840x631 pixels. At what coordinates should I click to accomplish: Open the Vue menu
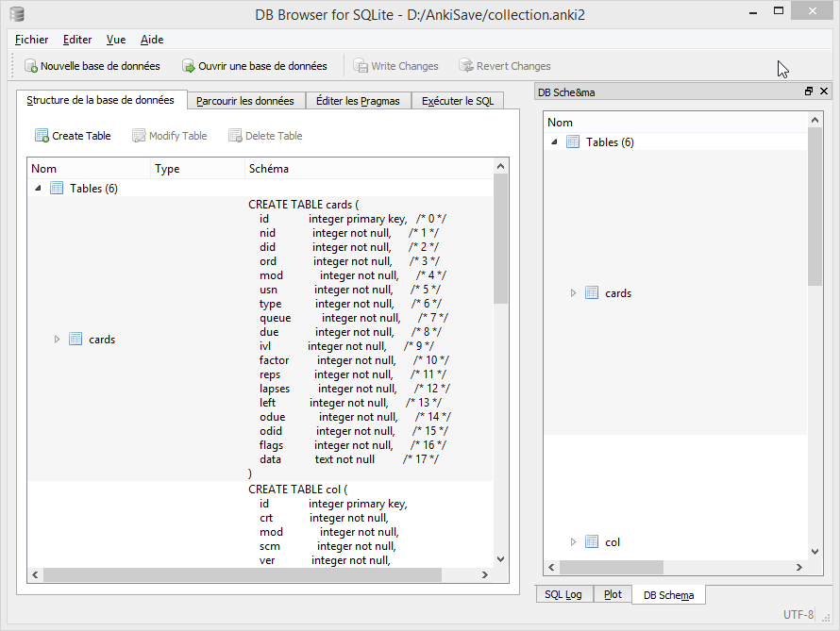point(115,40)
